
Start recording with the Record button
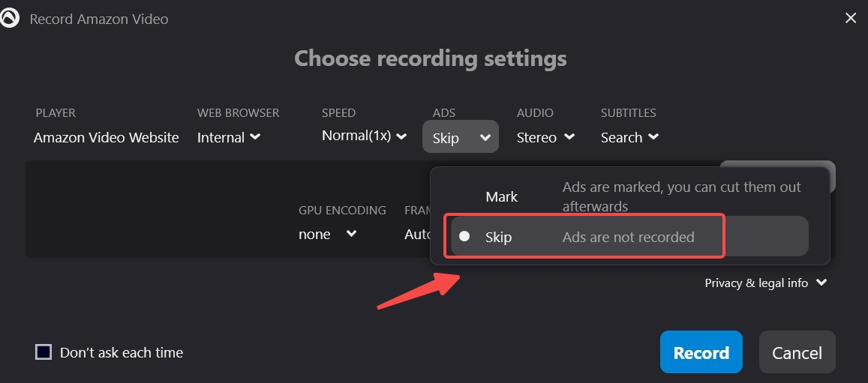(701, 352)
